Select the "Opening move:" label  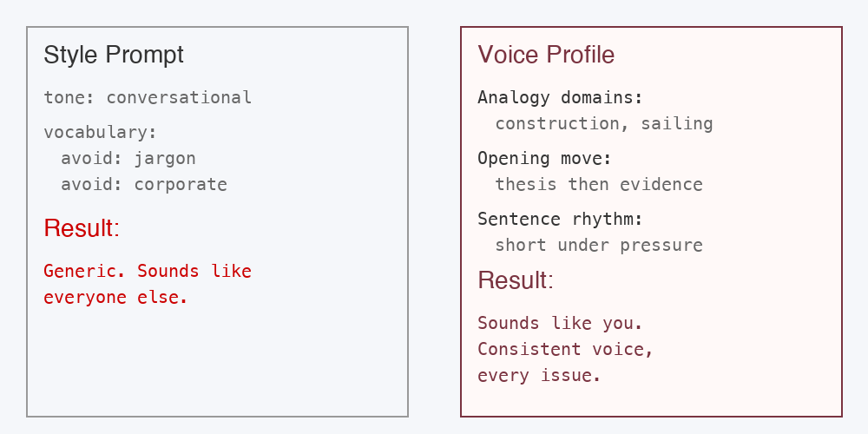coord(544,158)
